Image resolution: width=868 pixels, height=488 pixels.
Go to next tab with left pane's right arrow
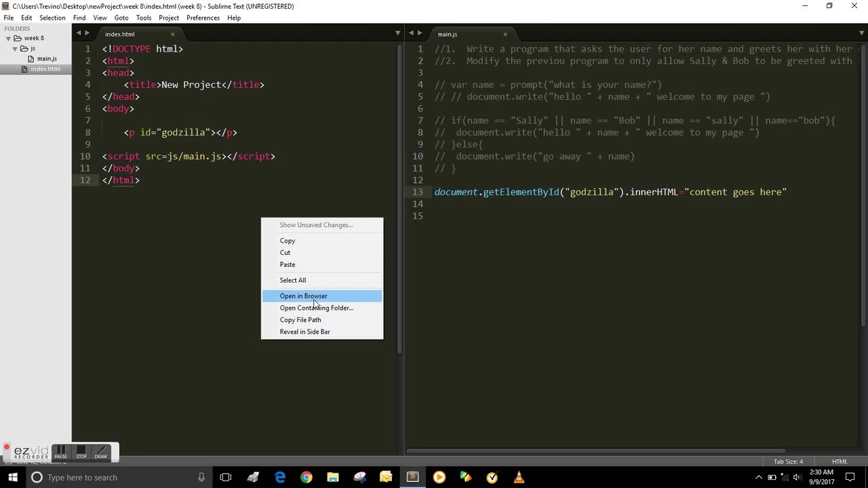point(87,33)
